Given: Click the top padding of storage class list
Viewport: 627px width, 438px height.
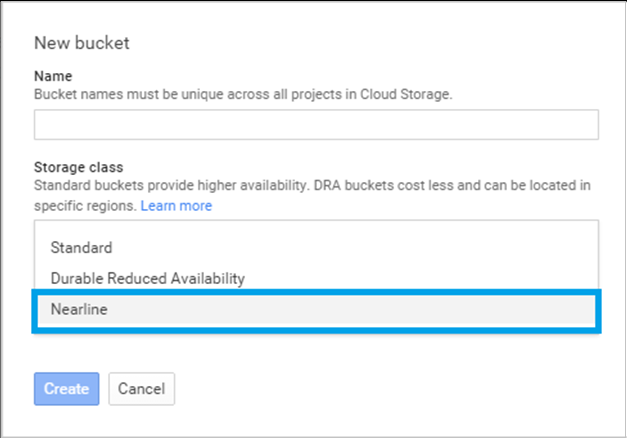Looking at the screenshot, I should coord(316,228).
